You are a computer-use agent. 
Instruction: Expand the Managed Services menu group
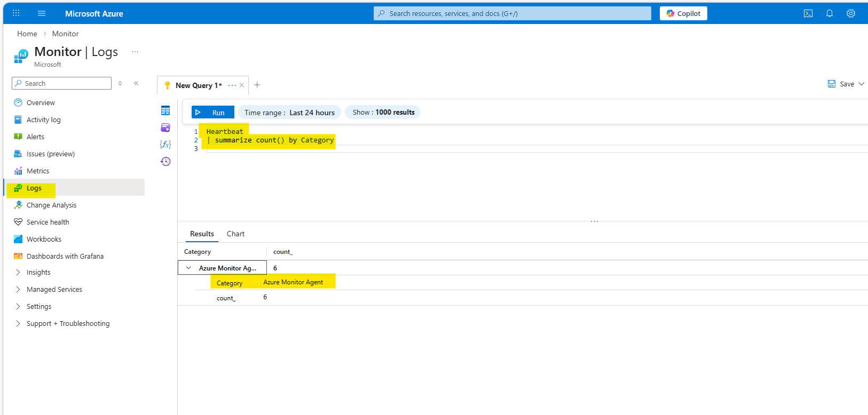coord(18,289)
